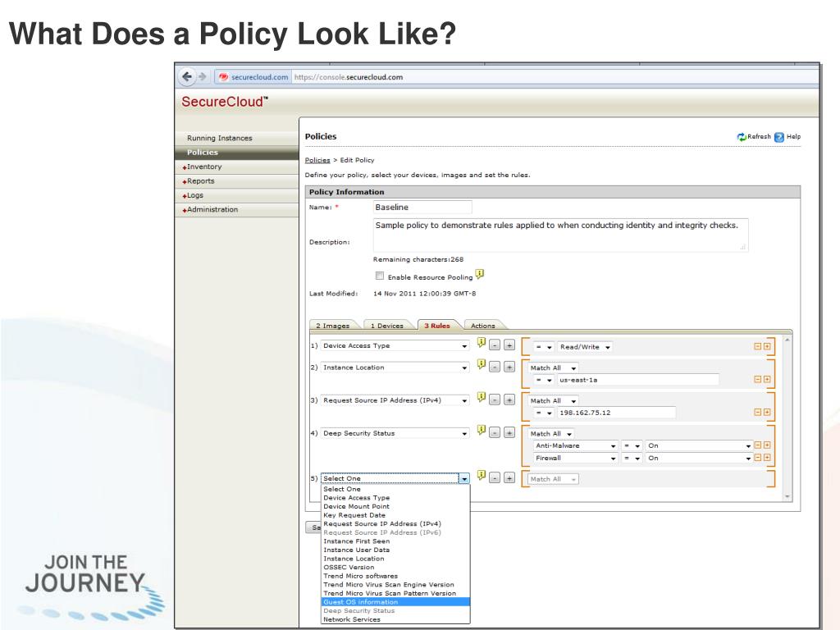Click plus button on Deep Security Status rule
The height and width of the screenshot is (630, 840).
click(x=509, y=433)
